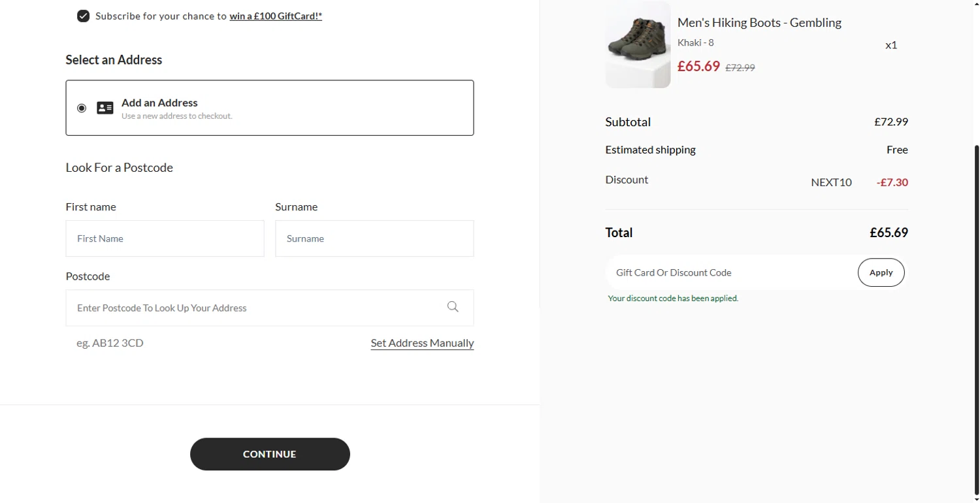Image resolution: width=980 pixels, height=503 pixels.
Task: Open the win a £100 GiftCard link
Action: click(276, 16)
